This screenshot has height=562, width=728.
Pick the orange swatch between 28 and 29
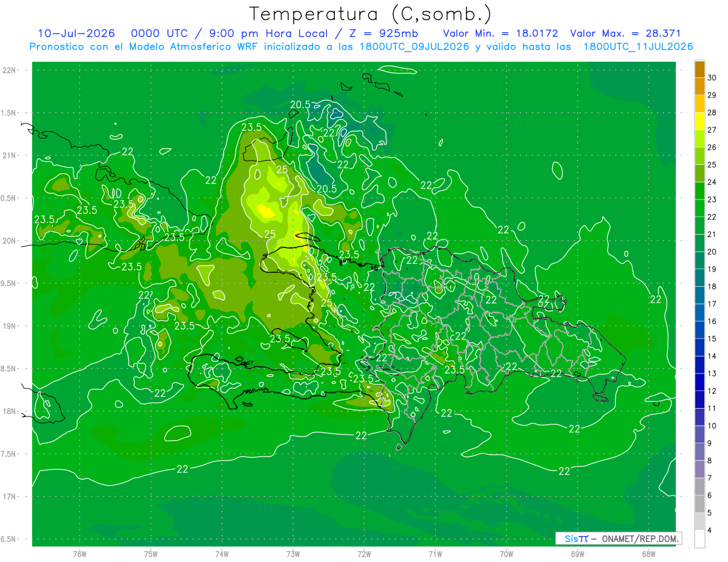[x=699, y=104]
